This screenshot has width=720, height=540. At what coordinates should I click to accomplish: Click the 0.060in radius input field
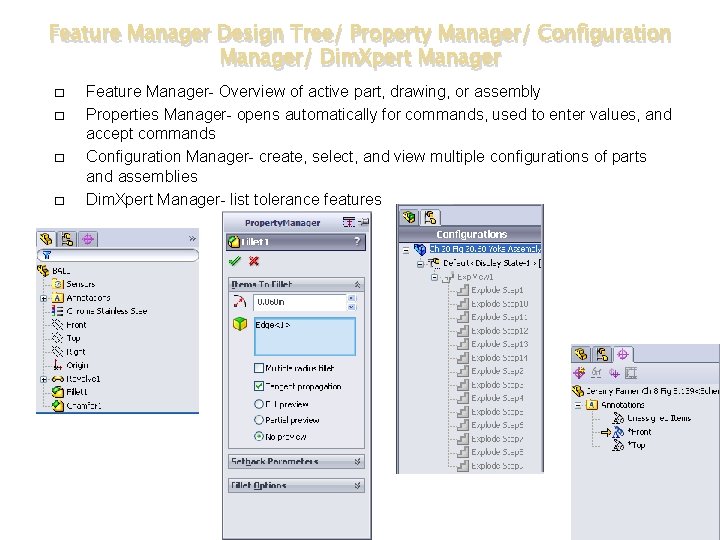tap(299, 302)
